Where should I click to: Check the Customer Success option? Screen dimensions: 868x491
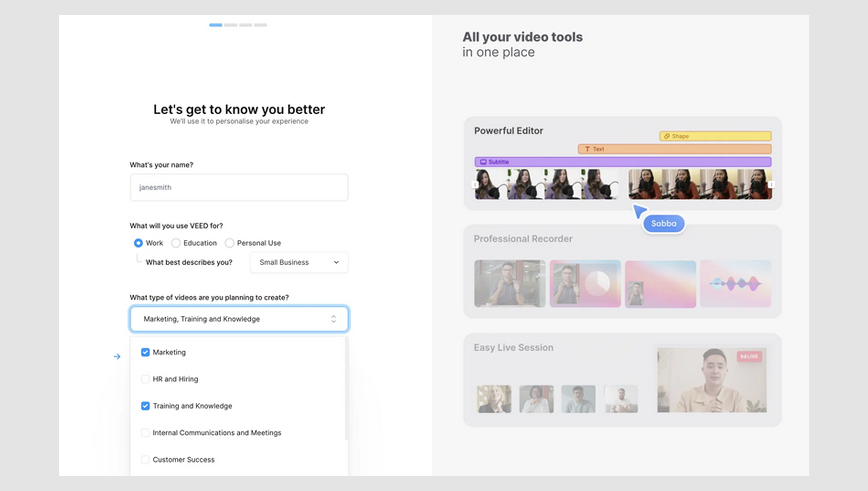145,460
